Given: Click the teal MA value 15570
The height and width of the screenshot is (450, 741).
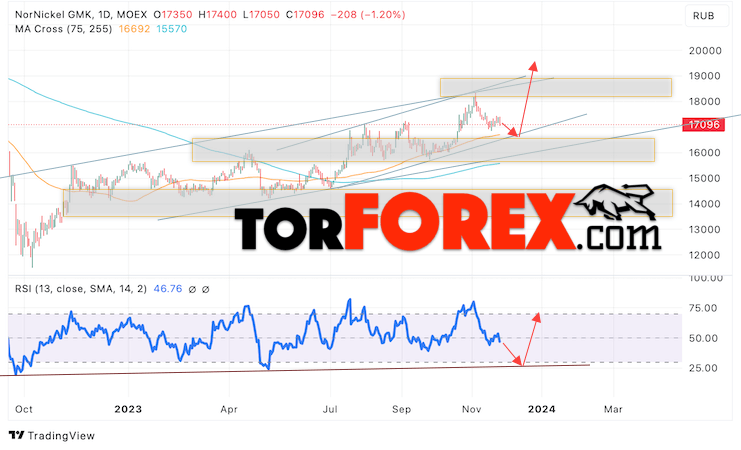Looking at the screenshot, I should point(172,29).
